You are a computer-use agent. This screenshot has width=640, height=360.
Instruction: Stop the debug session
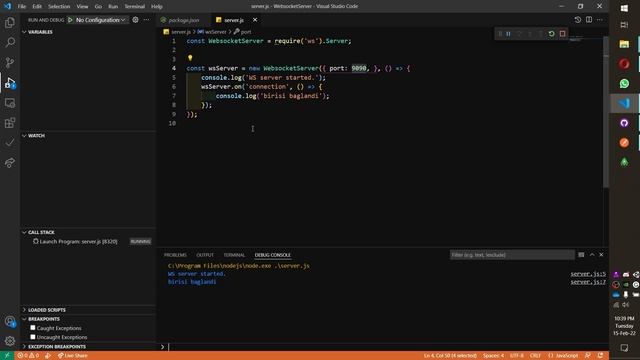(562, 34)
